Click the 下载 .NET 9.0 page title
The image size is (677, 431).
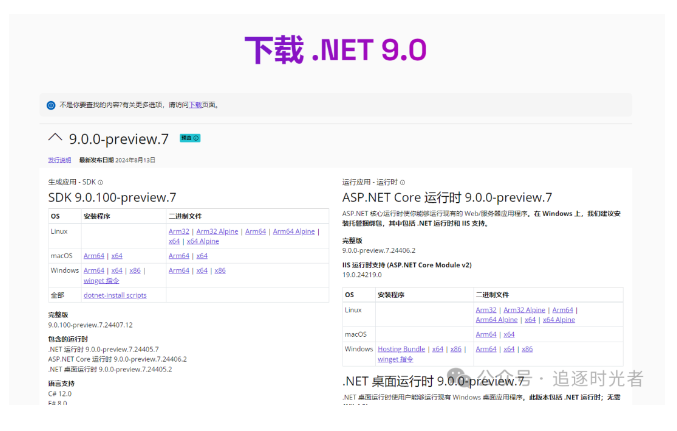[x=335, y=50]
